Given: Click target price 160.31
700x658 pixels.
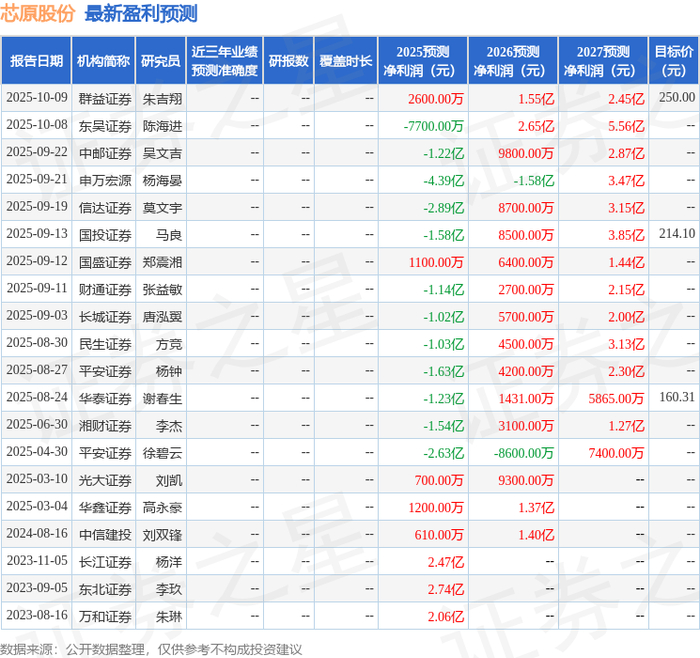Looking at the screenshot, I should 677,397.
